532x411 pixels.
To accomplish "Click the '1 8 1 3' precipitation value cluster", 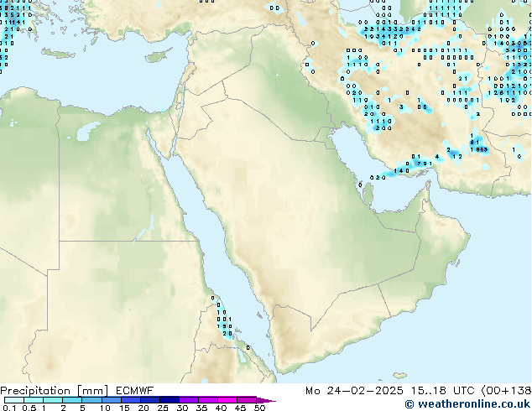I will click(479, 149).
